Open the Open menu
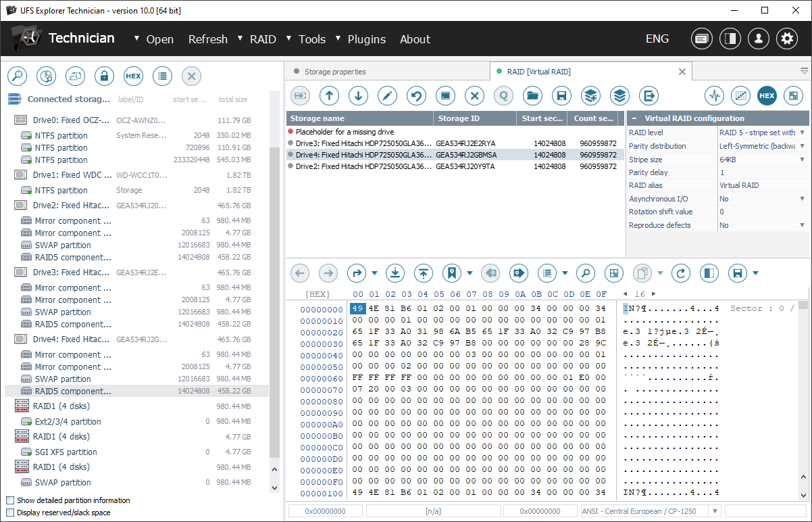The width and height of the screenshot is (812, 522). click(160, 39)
